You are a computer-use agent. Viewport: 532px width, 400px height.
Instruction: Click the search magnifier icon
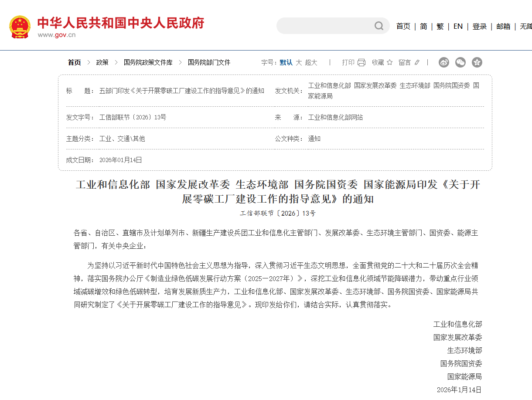pos(379,26)
